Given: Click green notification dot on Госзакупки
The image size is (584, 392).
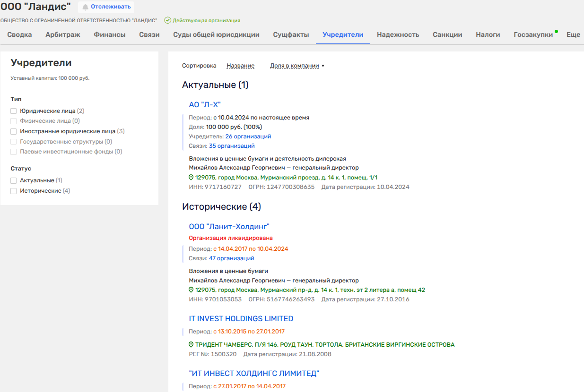Looking at the screenshot, I should coord(556,32).
